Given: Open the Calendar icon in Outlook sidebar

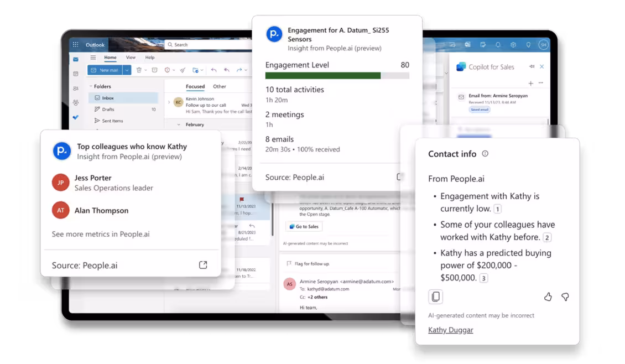Looking at the screenshot, I should [x=75, y=73].
